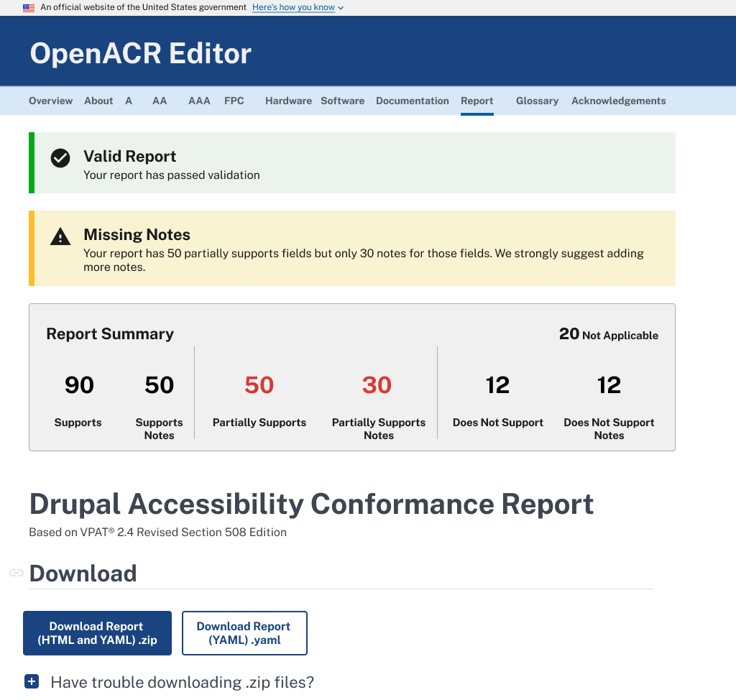Click 'Drupal Accessibility Conformance Report' heading
This screenshot has width=736, height=700.
point(311,504)
